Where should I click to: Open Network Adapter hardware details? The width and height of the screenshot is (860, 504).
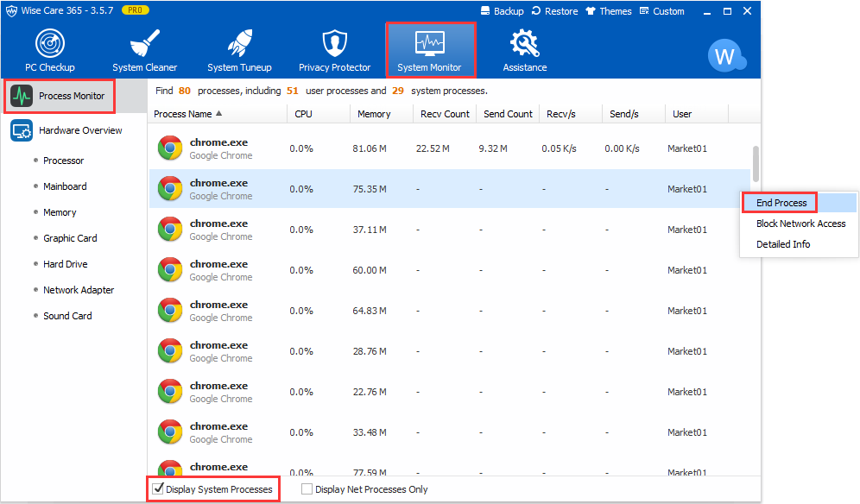pyautogui.click(x=79, y=290)
